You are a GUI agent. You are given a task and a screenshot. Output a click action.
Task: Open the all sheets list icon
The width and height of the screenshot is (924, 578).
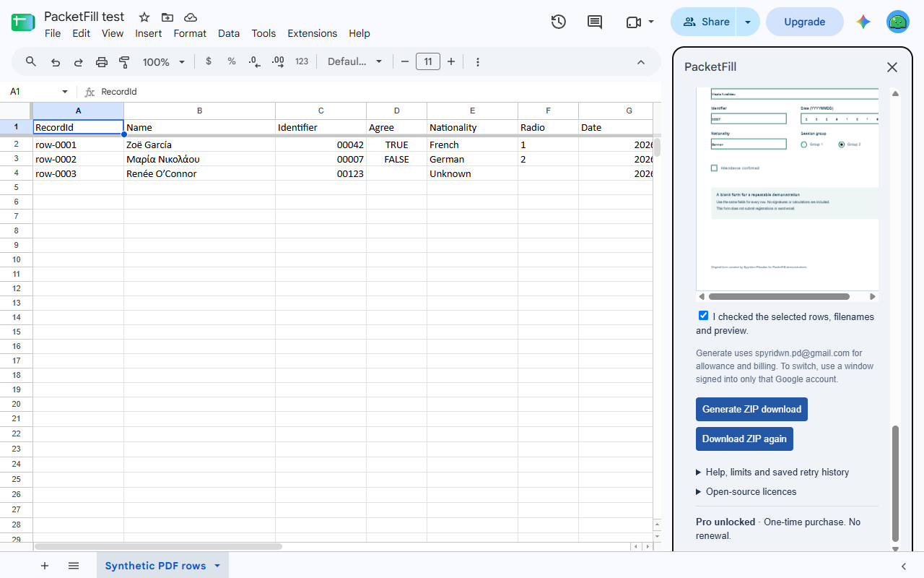tap(74, 566)
